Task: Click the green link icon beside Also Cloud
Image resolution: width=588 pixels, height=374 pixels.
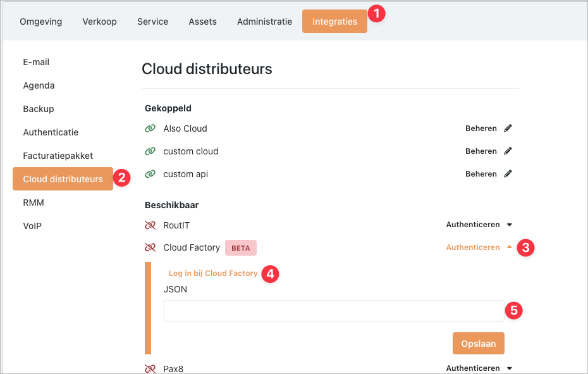Action: coord(150,128)
